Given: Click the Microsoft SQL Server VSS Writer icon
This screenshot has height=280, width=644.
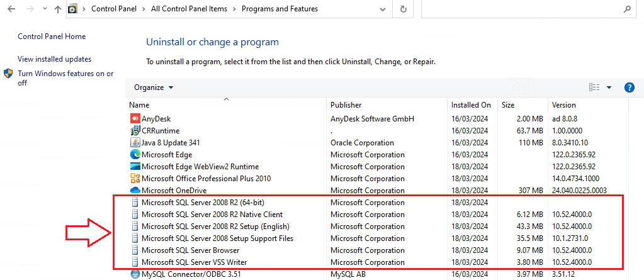Looking at the screenshot, I should pyautogui.click(x=135, y=262).
